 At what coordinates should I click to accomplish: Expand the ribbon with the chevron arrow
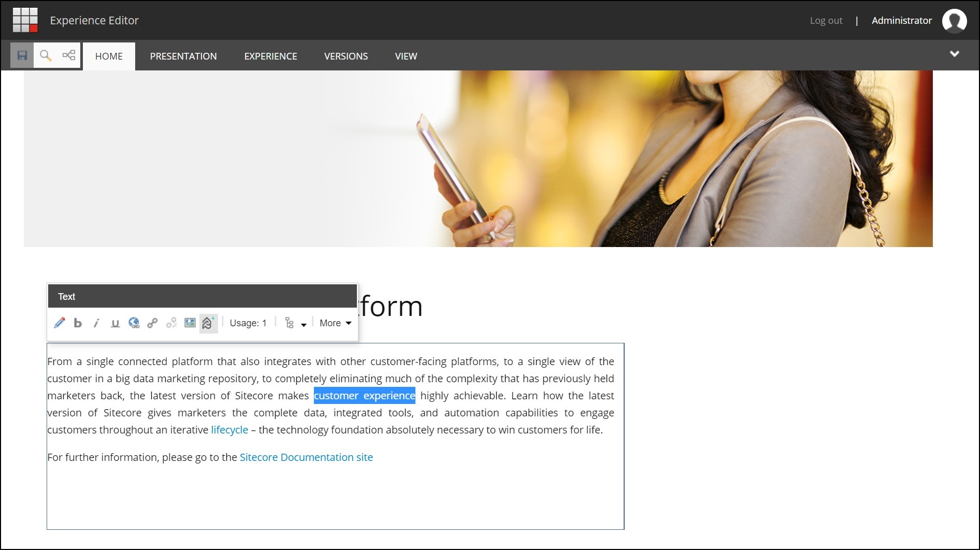tap(955, 54)
